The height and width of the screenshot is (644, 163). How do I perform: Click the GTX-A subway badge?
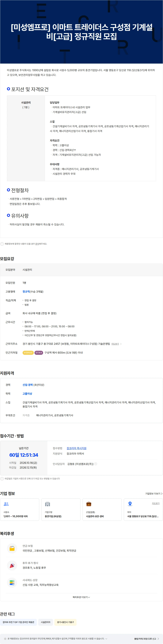[39, 352]
